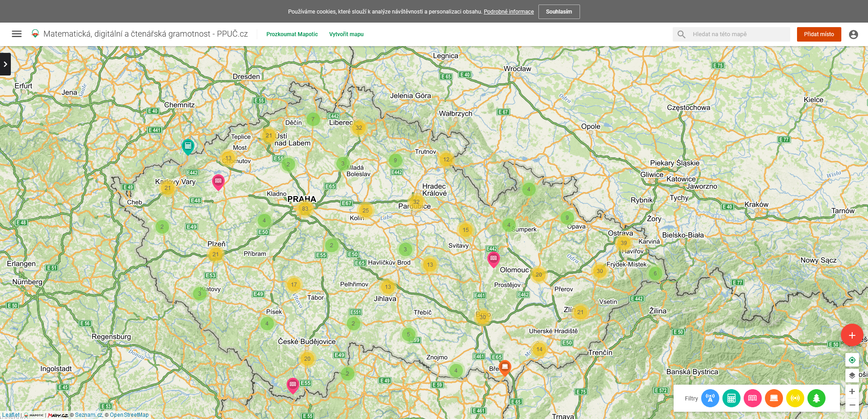Expand the Praha cluster of 83 places
Screen dimensions: 868x419
[305, 209]
